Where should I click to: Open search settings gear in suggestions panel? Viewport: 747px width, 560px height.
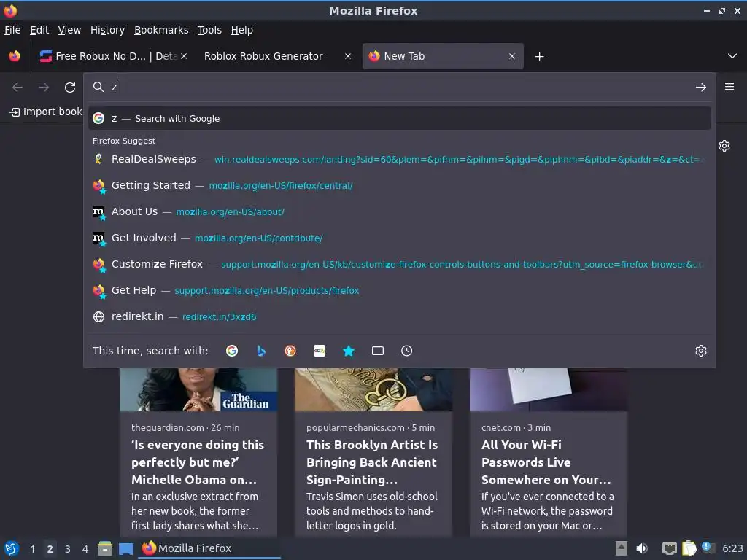[700, 351]
